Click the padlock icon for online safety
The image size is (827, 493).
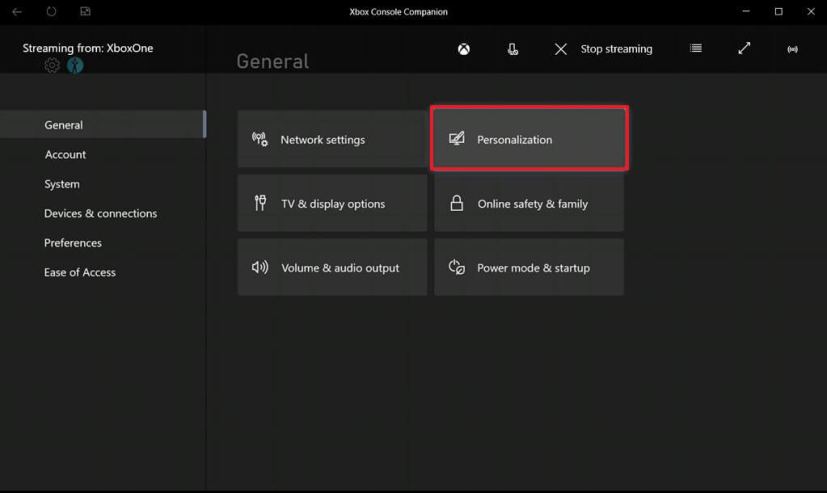tap(457, 204)
